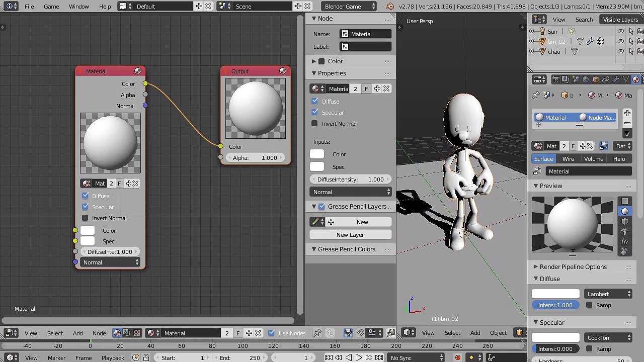Open the Help menu
Viewport: 644px width, 362px height.
pyautogui.click(x=105, y=7)
